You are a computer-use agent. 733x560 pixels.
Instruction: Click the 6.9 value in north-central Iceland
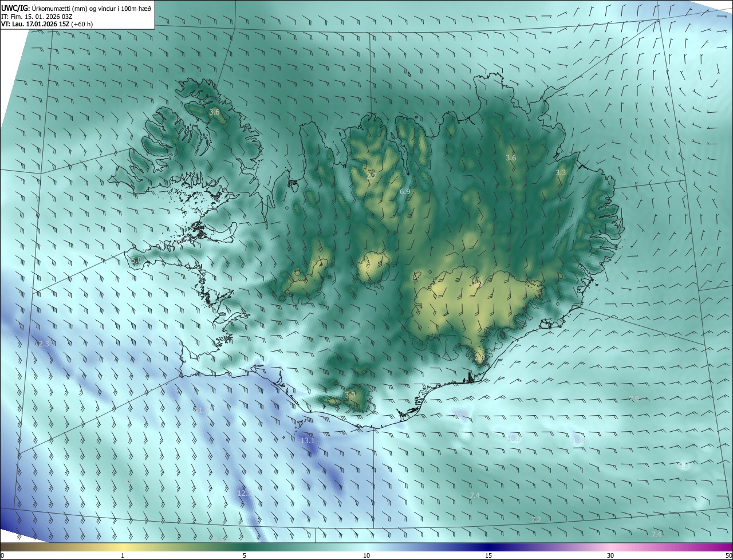tap(404, 191)
